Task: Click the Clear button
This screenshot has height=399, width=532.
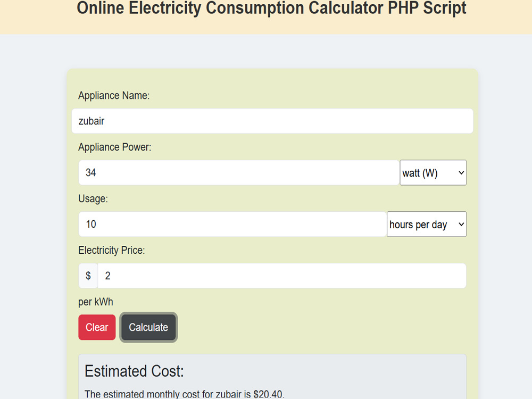Action: [x=97, y=327]
